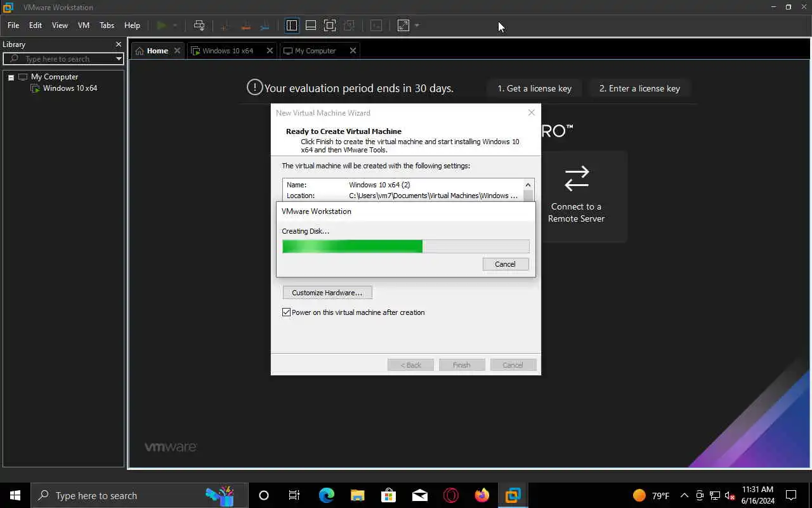
Task: Select My Computer in the Library tree
Action: 55,77
